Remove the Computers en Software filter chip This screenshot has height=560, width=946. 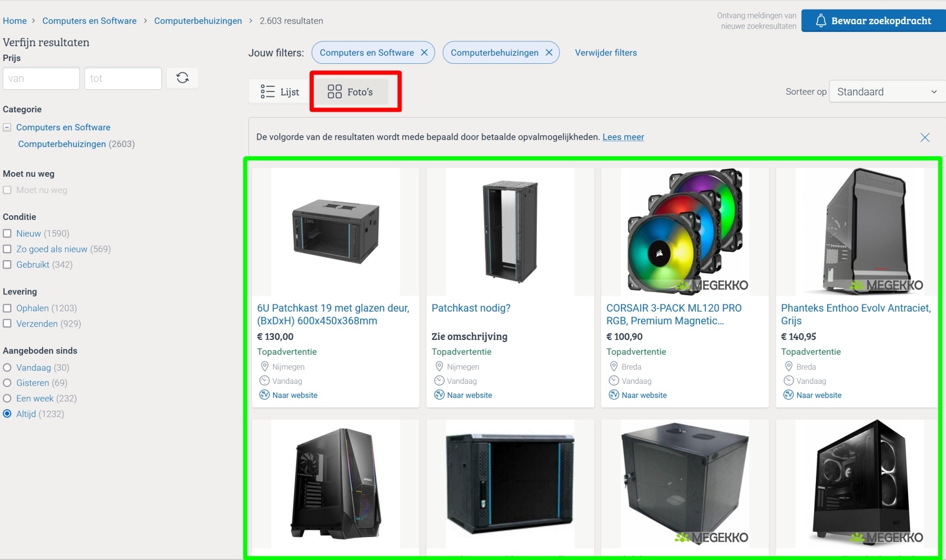coord(425,53)
